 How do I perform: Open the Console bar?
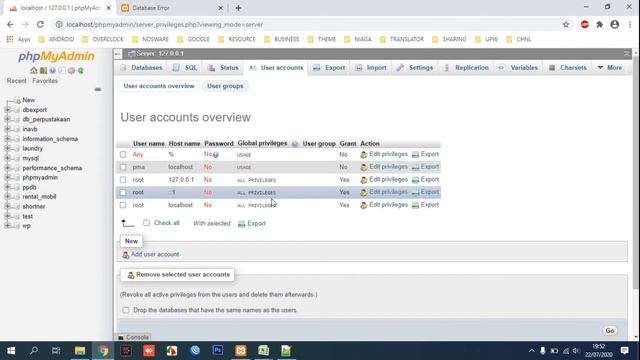(x=133, y=337)
